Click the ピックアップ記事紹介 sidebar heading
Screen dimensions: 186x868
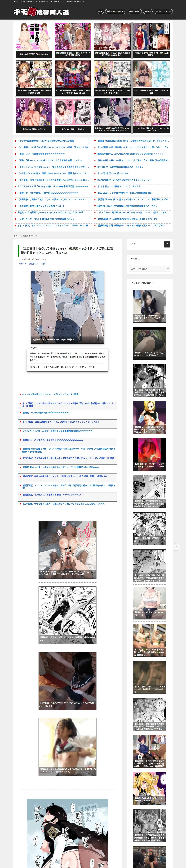(142, 283)
